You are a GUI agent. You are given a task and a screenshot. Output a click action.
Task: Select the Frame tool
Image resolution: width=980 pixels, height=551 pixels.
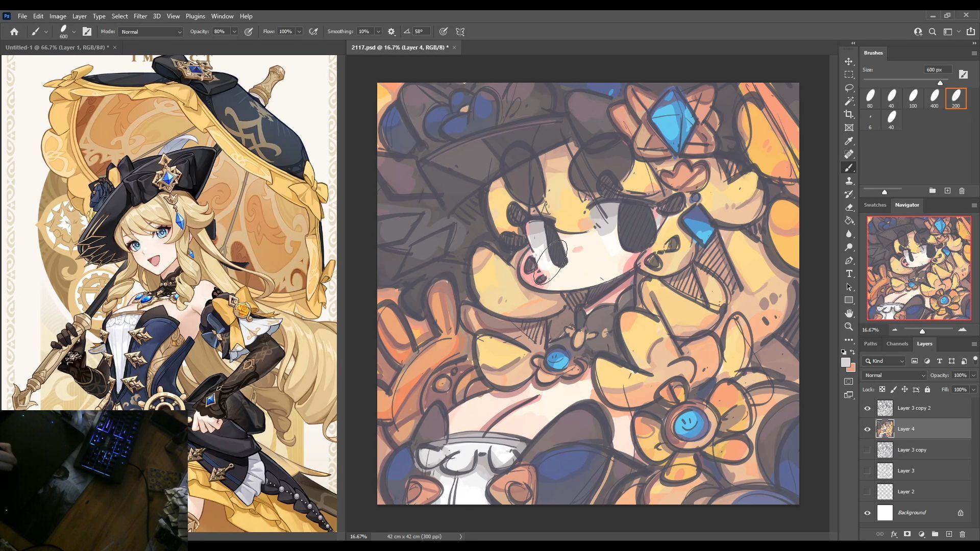pyautogui.click(x=849, y=128)
